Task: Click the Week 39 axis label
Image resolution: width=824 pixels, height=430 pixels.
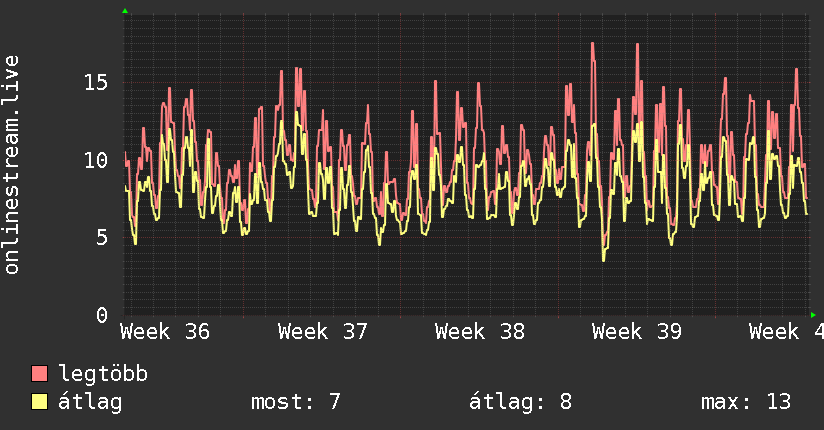Action: (x=636, y=332)
